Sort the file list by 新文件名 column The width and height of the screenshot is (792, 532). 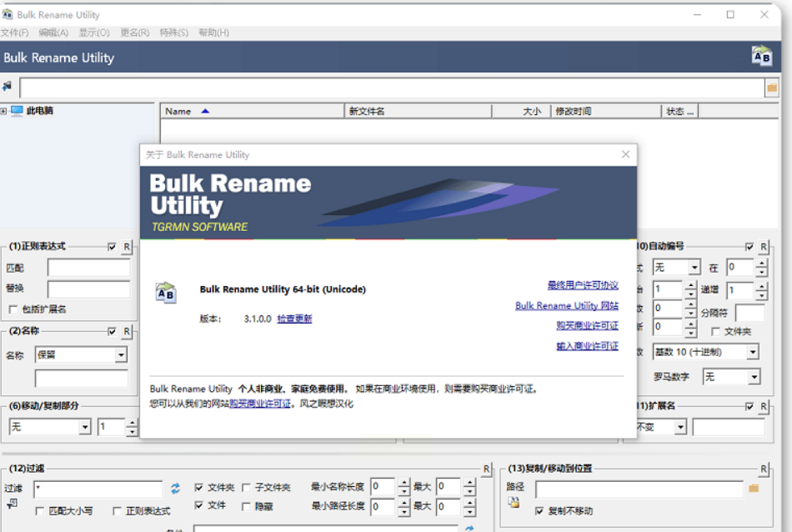click(x=419, y=111)
